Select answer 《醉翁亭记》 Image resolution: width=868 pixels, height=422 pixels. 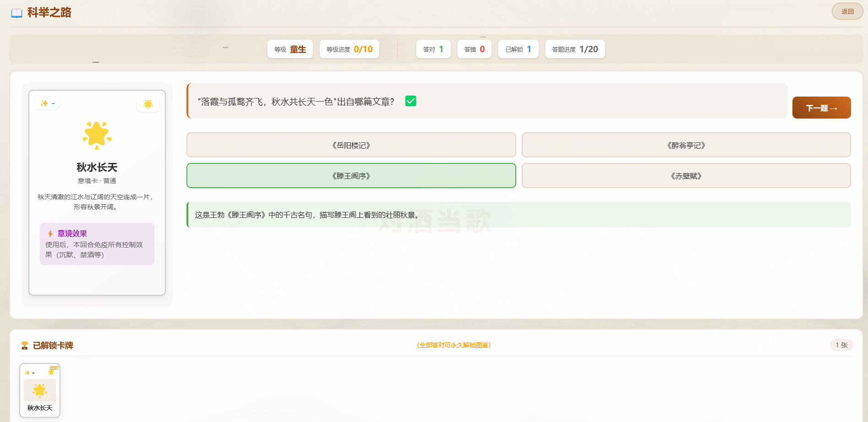(686, 145)
